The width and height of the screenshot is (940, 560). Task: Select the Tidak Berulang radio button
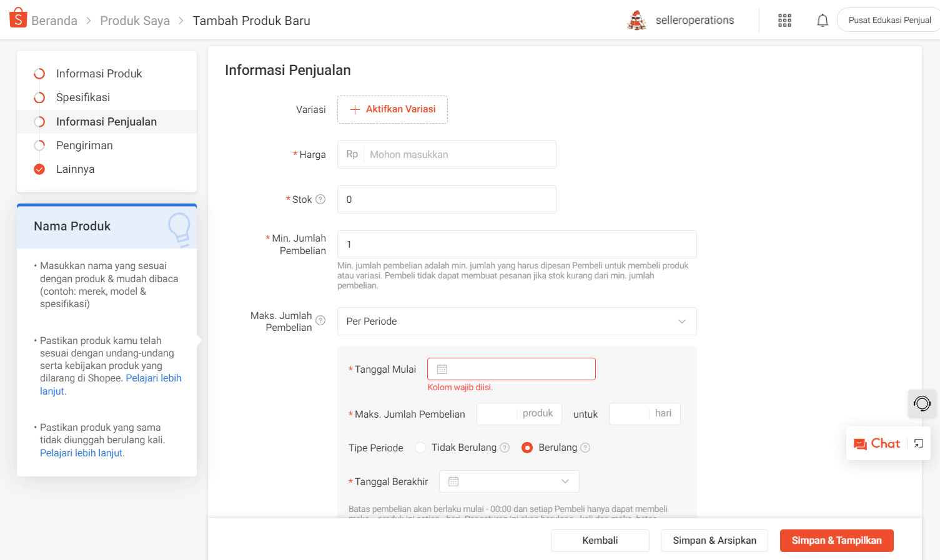click(x=419, y=447)
